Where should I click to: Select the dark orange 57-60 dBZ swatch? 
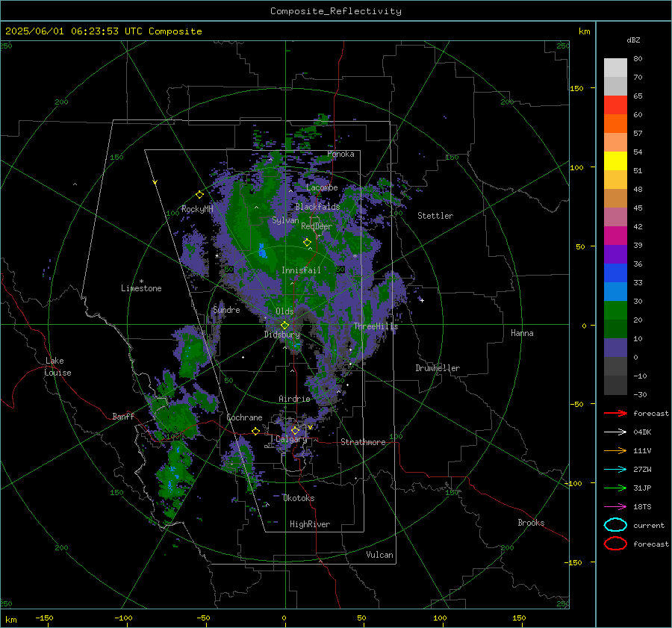click(x=615, y=124)
